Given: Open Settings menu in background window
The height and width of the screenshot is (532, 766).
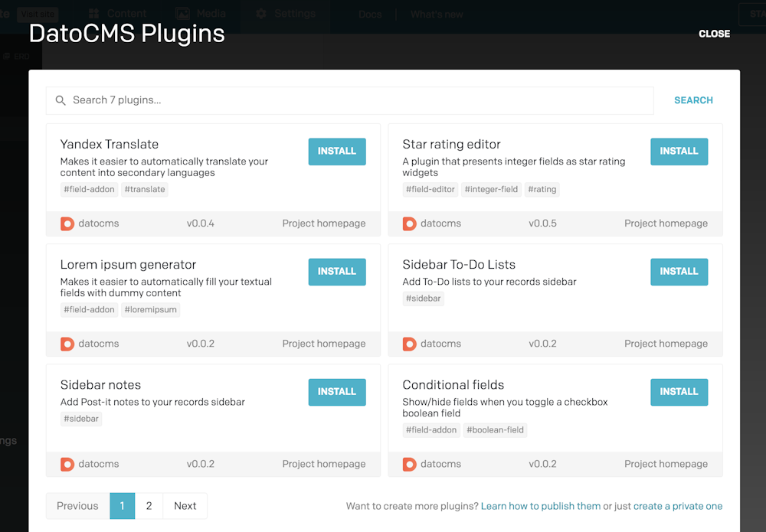Looking at the screenshot, I should point(286,14).
